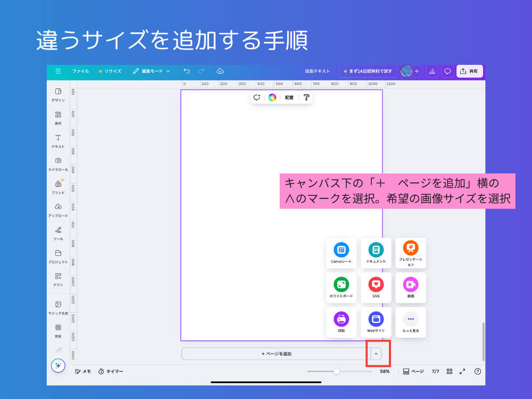
Task: Select the SNS size option icon
Action: click(376, 286)
